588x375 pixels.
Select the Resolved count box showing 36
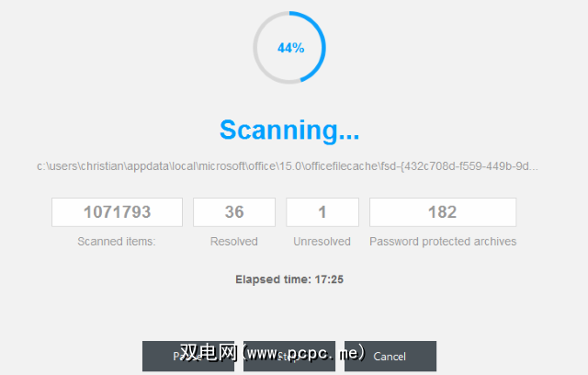pyautogui.click(x=234, y=212)
